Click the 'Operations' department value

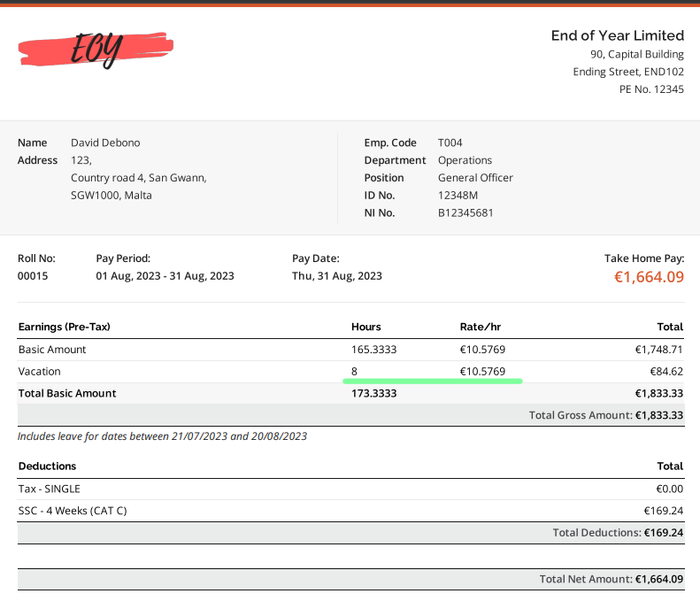pos(465,160)
